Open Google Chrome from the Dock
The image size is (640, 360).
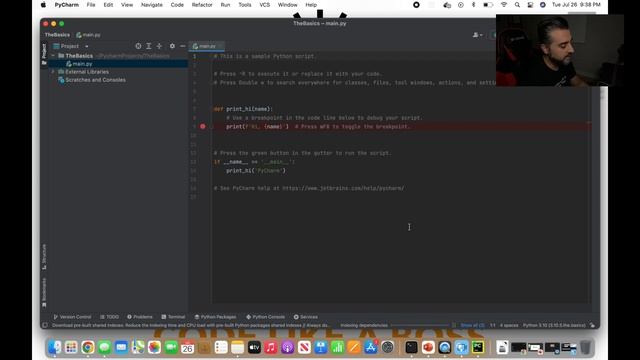click(88, 347)
